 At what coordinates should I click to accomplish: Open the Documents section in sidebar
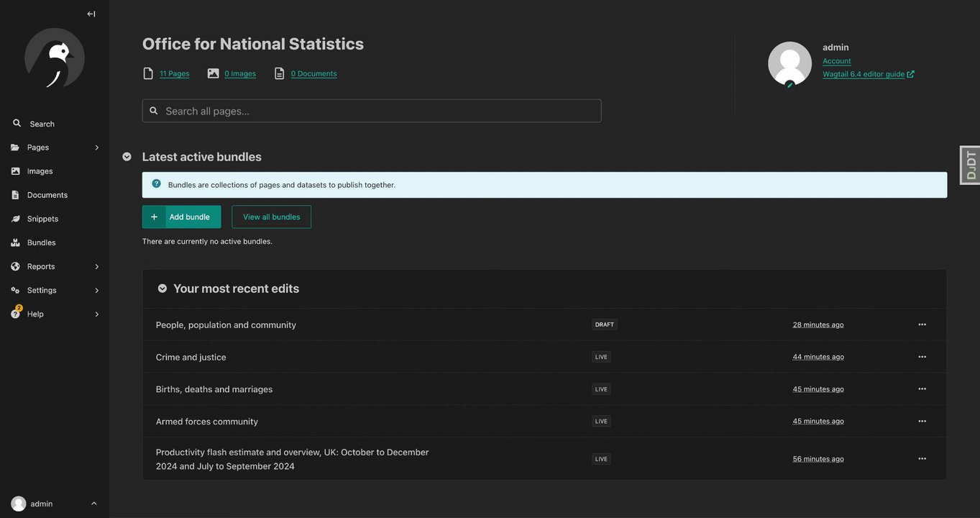(47, 195)
